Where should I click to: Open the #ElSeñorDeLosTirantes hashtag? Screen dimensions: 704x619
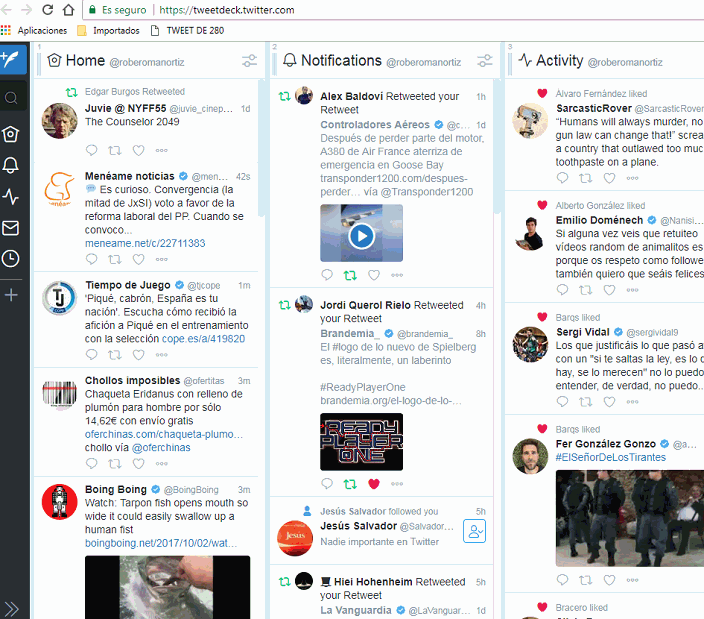(611, 457)
